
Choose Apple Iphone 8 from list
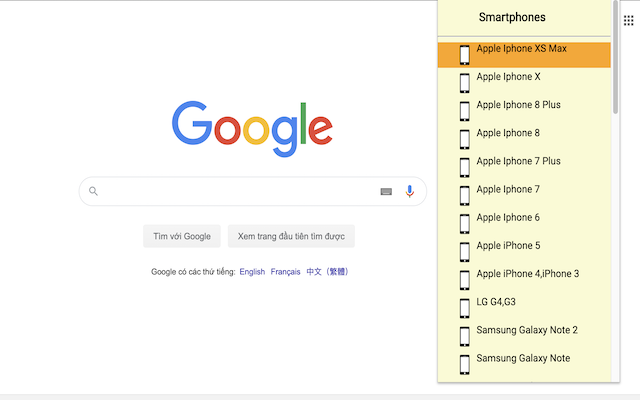[508, 133]
